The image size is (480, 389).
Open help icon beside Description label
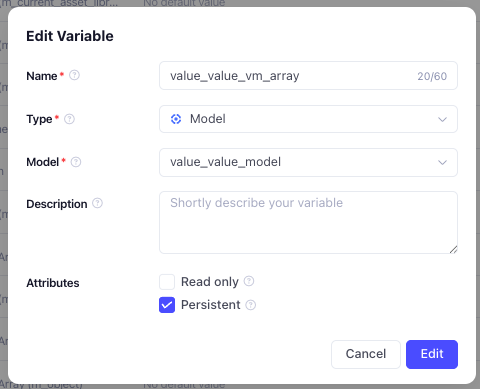coord(97,203)
